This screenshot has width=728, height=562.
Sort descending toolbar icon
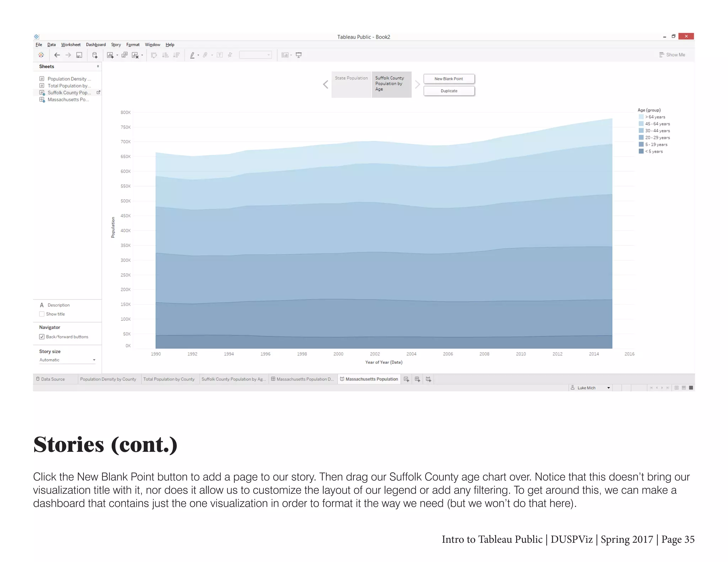[x=176, y=55]
